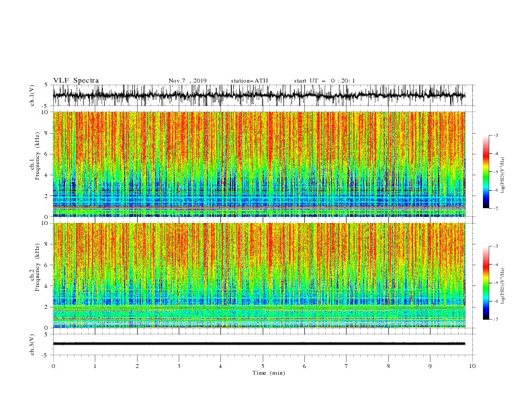Click the time axis tick label "4"
The image size is (532, 411).
220,366
